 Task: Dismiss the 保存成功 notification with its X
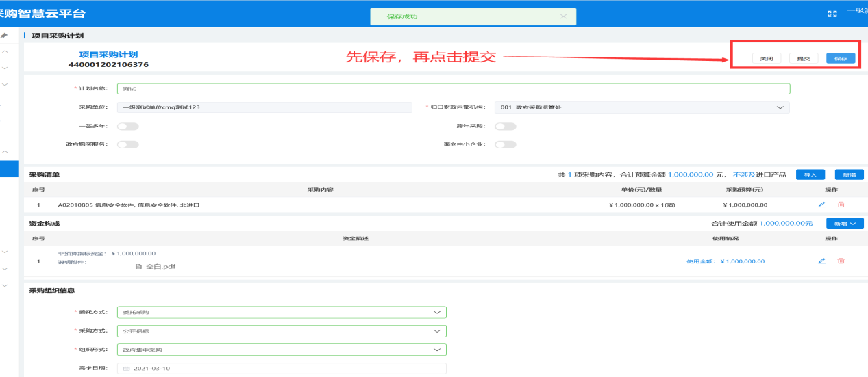tap(563, 16)
